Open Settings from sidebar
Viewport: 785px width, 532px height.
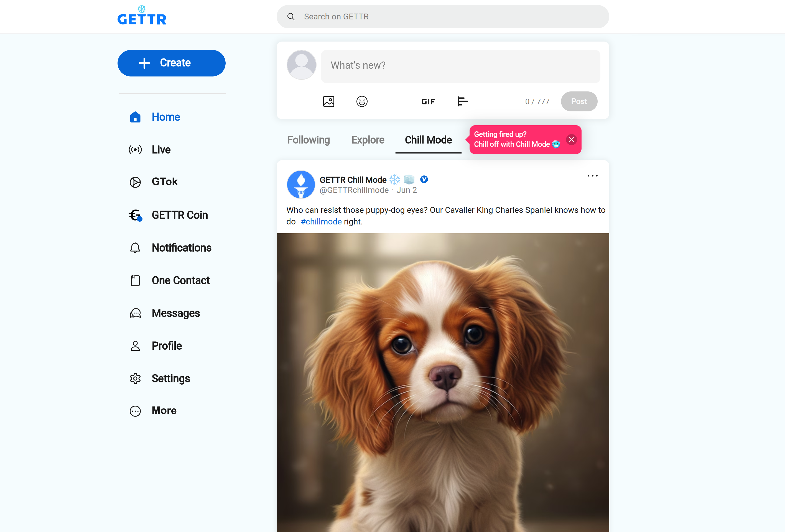170,378
